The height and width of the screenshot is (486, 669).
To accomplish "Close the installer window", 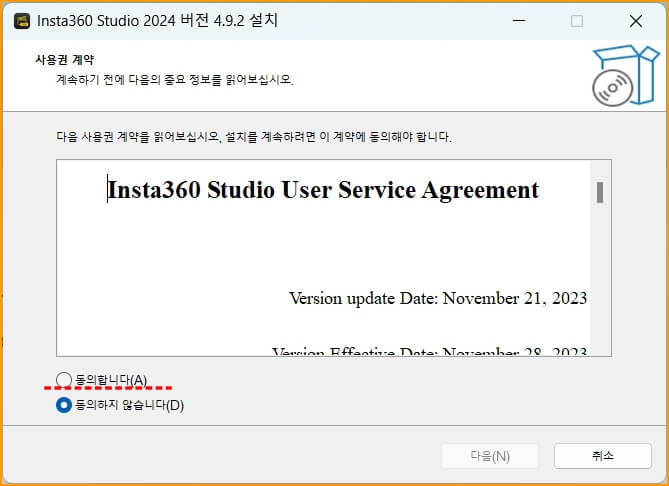I will point(636,21).
